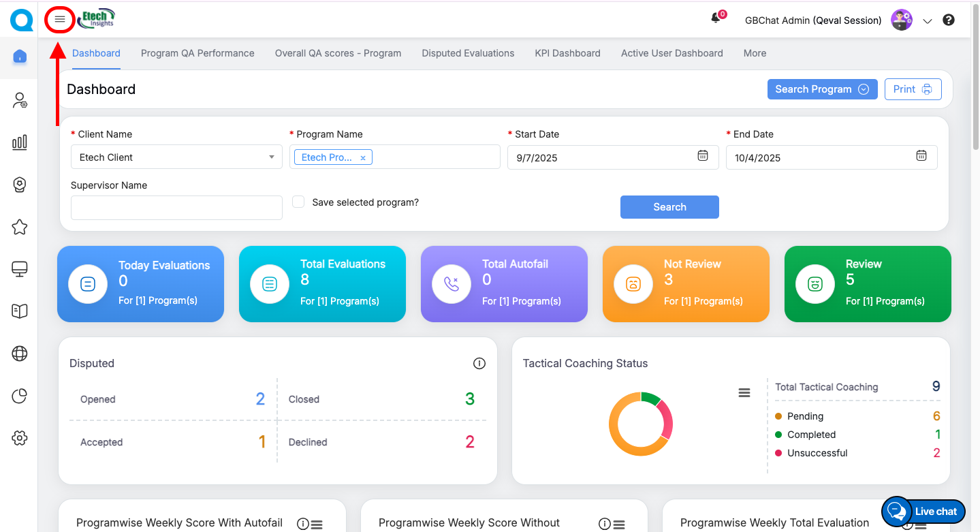980x532 pixels.
Task: Click the blue Search button
Action: pos(669,207)
